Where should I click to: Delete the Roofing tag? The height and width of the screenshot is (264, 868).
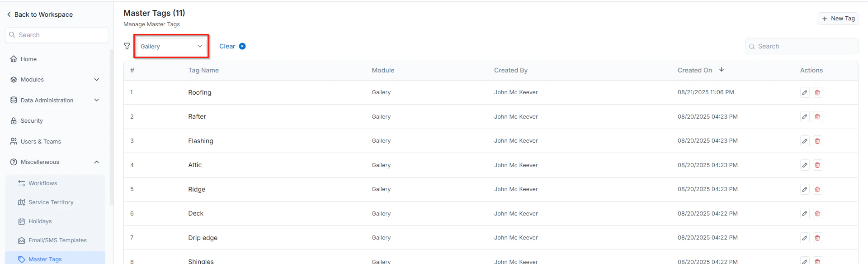[x=817, y=92]
